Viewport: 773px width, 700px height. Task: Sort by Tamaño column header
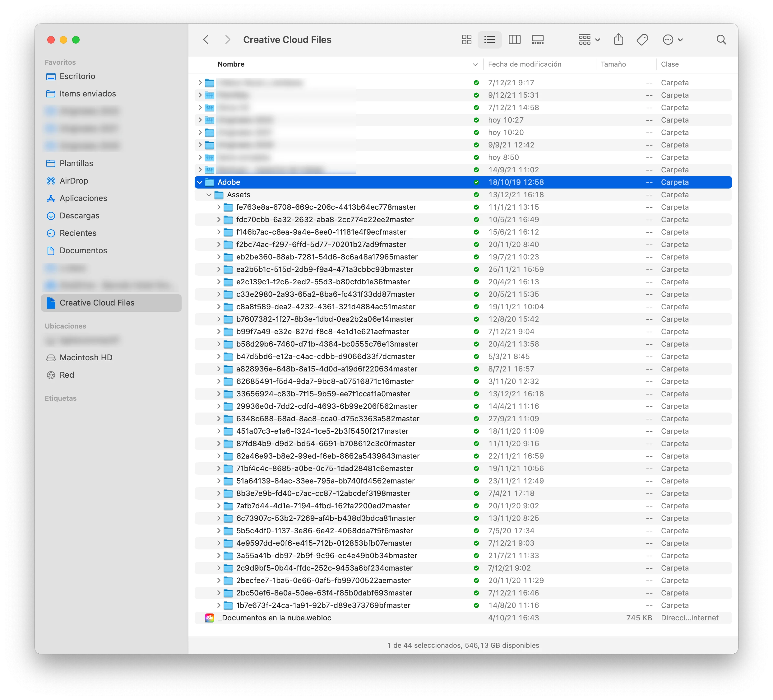[613, 64]
